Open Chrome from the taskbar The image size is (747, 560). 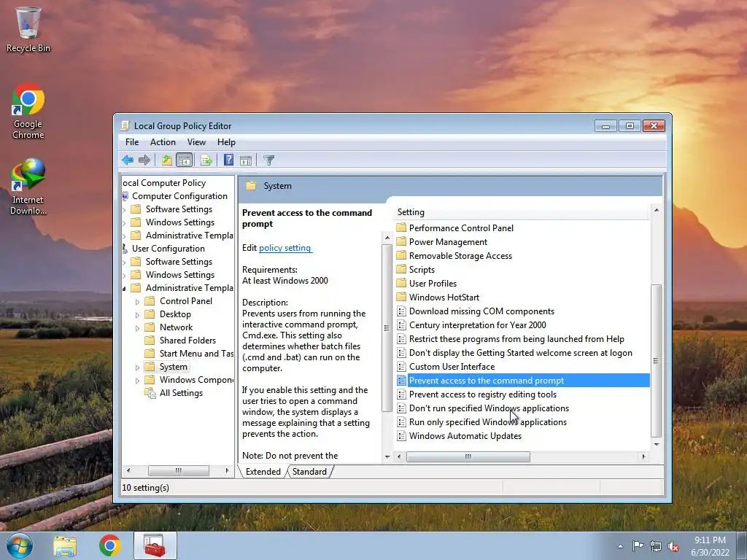click(109, 545)
